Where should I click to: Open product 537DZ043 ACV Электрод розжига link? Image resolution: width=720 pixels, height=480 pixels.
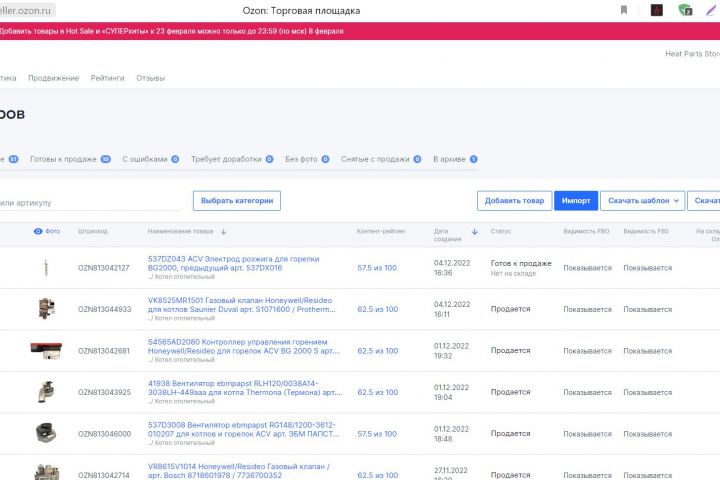(x=233, y=263)
